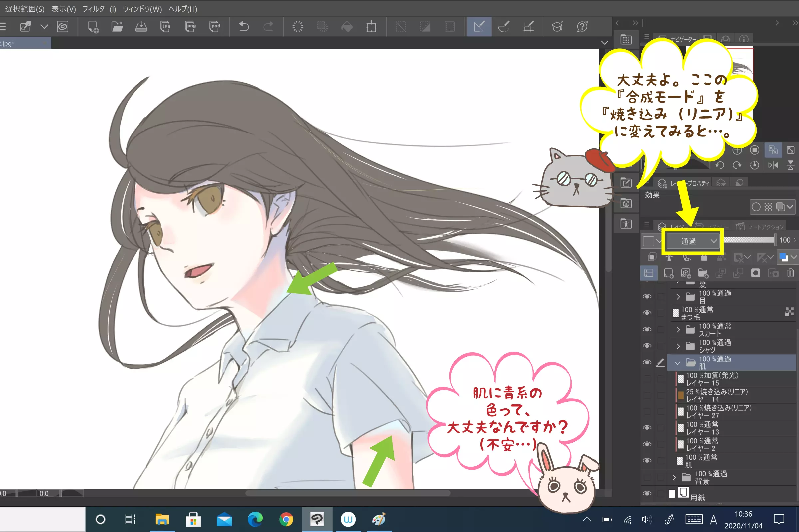Hide the 用紙 paper layer
This screenshot has height=532, width=799.
(x=647, y=494)
